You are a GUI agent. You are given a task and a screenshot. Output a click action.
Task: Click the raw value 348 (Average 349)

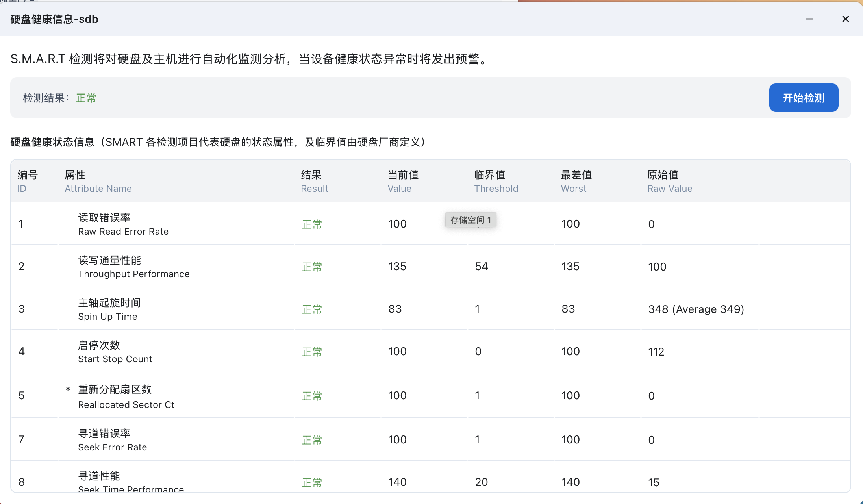click(696, 309)
